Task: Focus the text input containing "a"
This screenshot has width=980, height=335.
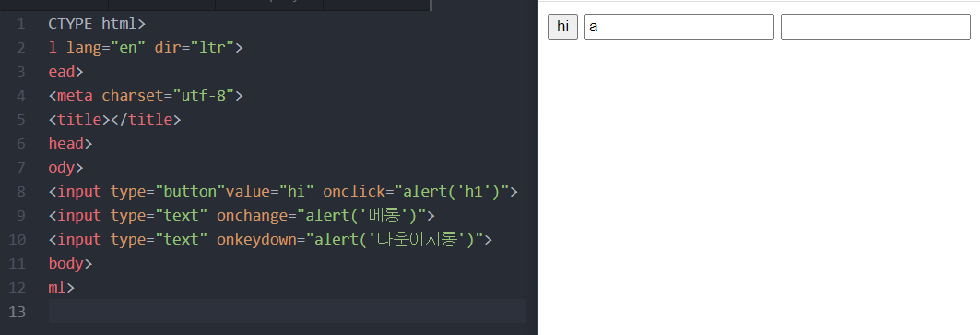Action: click(x=679, y=27)
